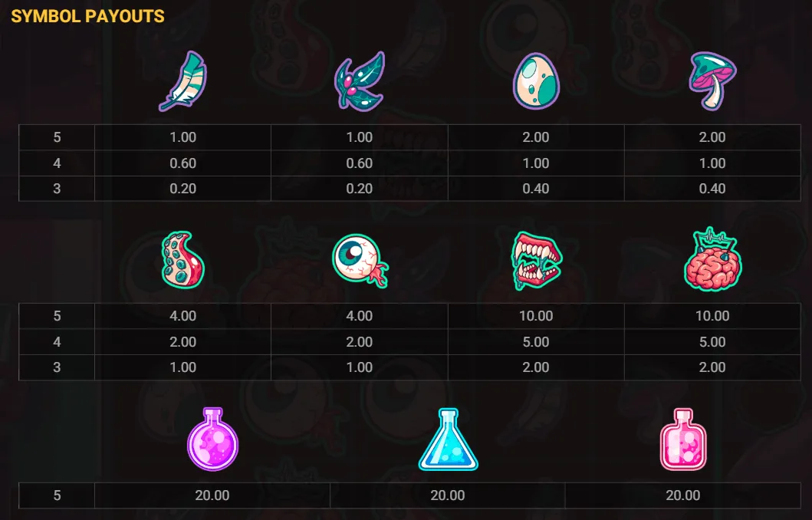Image resolution: width=812 pixels, height=520 pixels.
Task: Select the row labeled 3 in the top table
Action: tap(57, 189)
